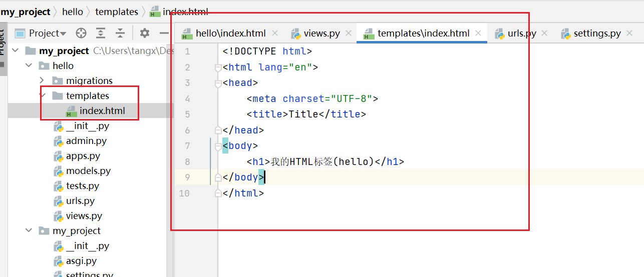The width and height of the screenshot is (644, 277).
Task: Collapse the hello folder arrow
Action: (29, 65)
